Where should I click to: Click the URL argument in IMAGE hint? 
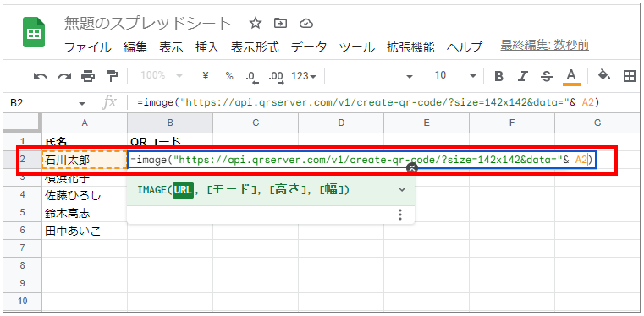(183, 190)
